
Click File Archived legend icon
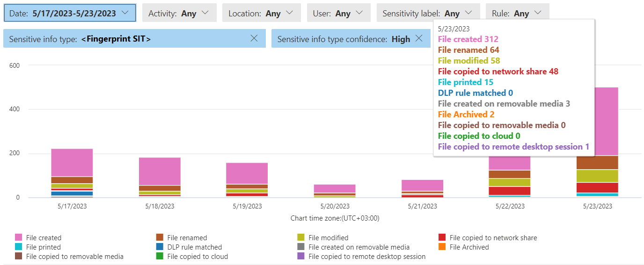(442, 247)
